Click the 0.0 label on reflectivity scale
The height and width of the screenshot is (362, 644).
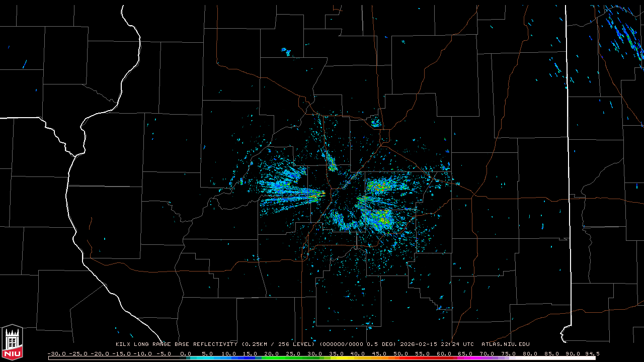pos(185,354)
